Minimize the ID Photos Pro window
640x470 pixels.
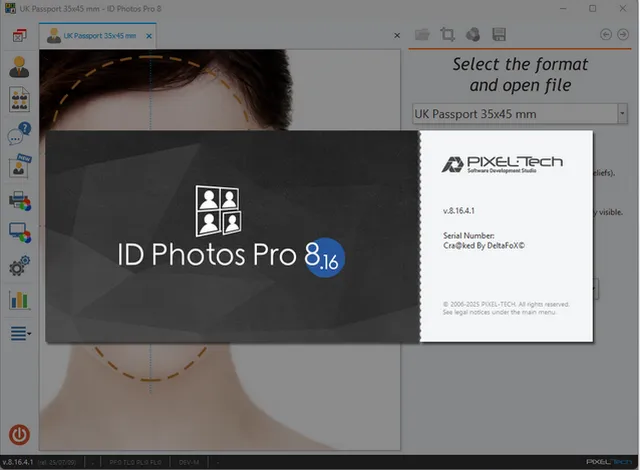click(x=563, y=8)
